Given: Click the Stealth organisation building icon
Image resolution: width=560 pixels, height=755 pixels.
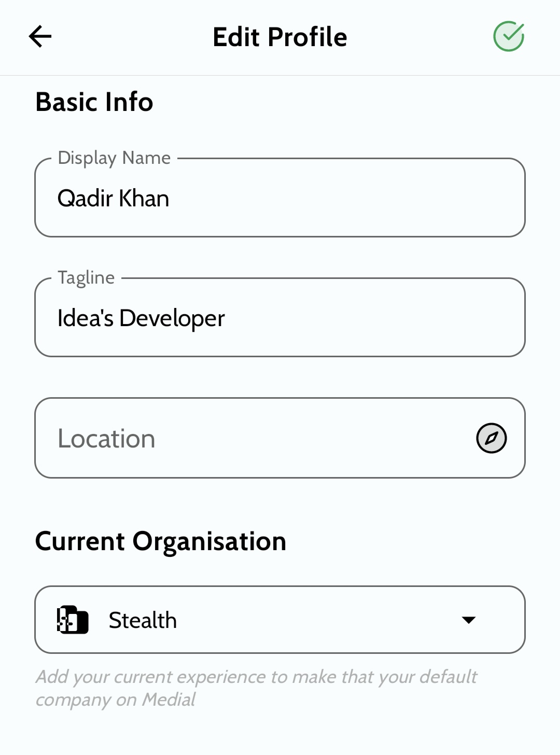Looking at the screenshot, I should coord(72,620).
